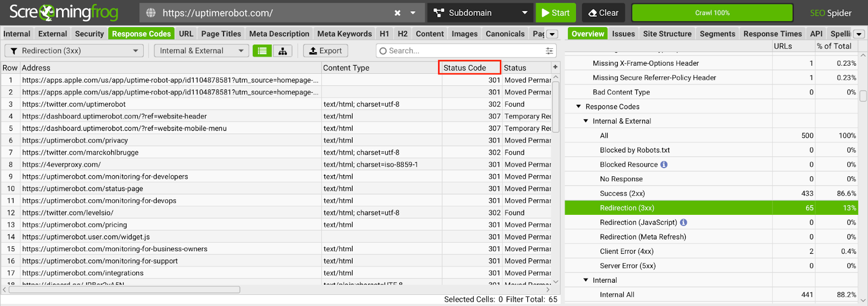Open the Meta Description tab
This screenshot has width=868, height=306.
point(279,34)
